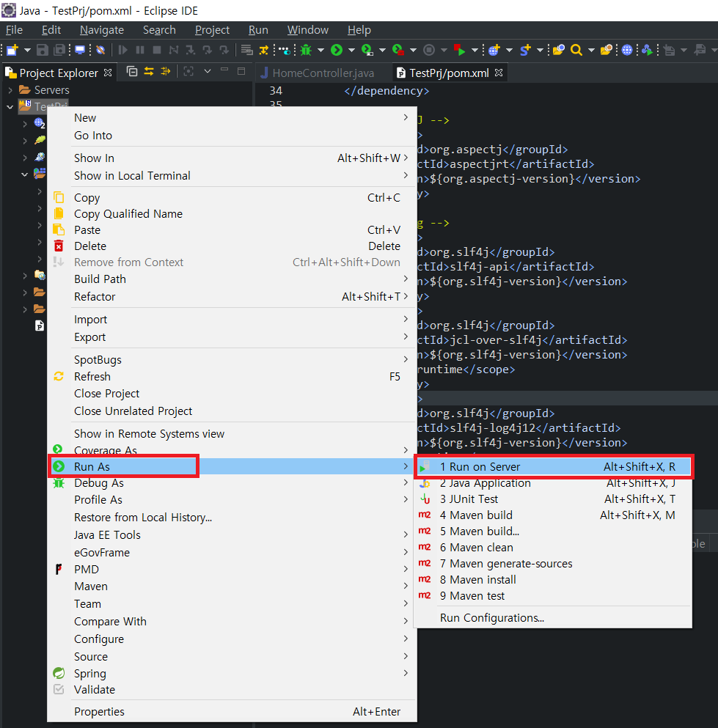Choose 4 Maven build from submenu
Image resolution: width=718 pixels, height=728 pixels.
pyautogui.click(x=552, y=515)
